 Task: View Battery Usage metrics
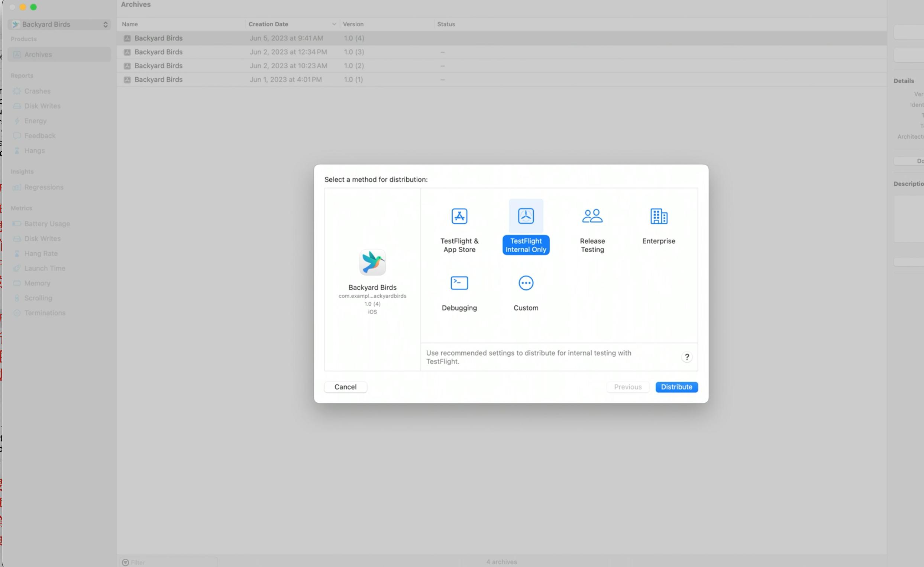pos(47,224)
